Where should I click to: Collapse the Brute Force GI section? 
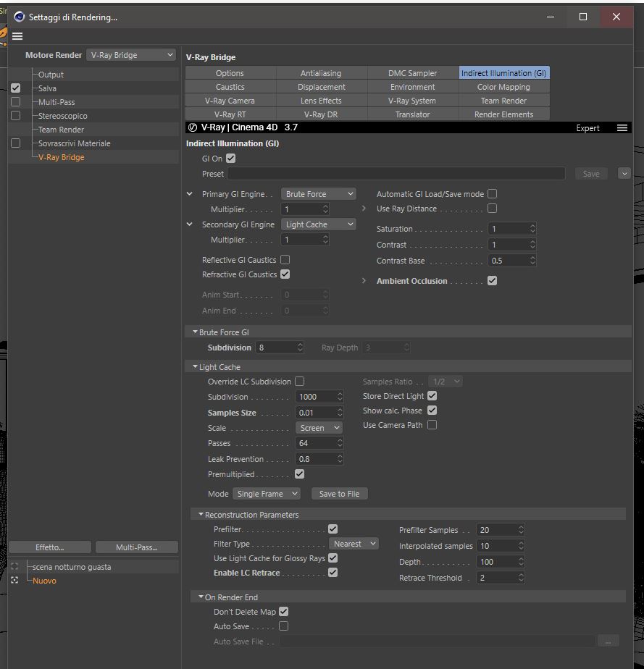coord(195,332)
